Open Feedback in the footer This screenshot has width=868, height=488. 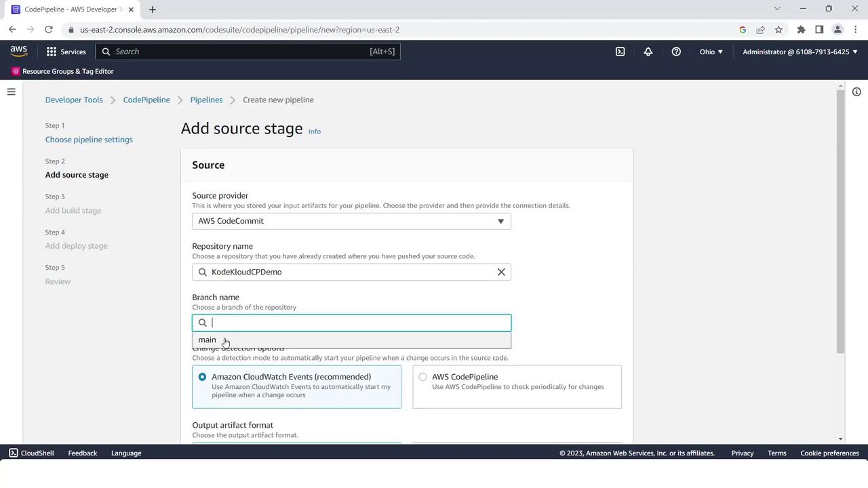tap(83, 453)
